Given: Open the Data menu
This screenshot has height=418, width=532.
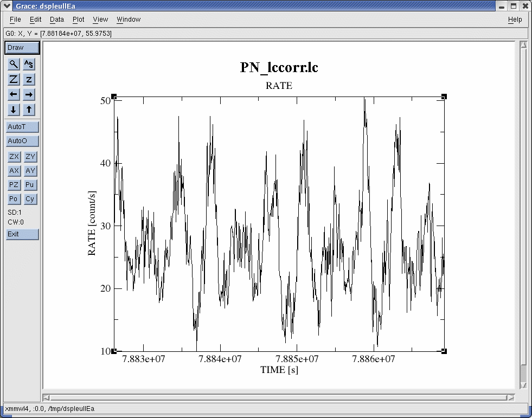Looking at the screenshot, I should [57, 20].
